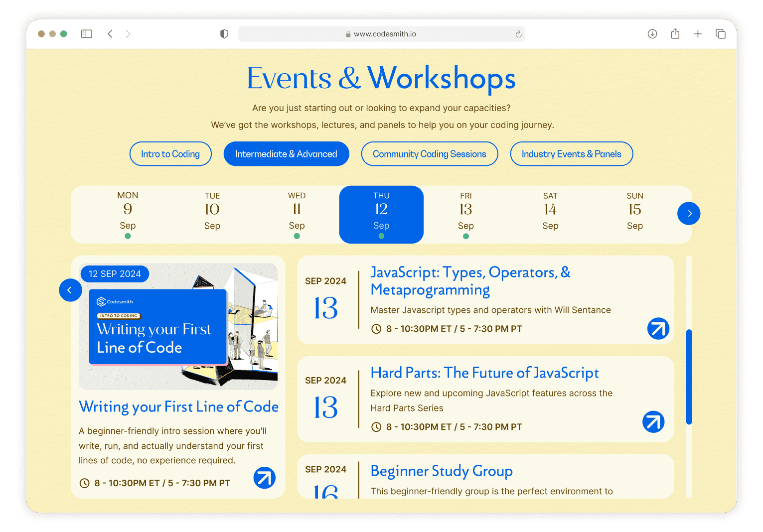Viewport: 763px width, 532px height.
Task: Open the Writing your First Line of Code title link
Action: pyautogui.click(x=178, y=406)
